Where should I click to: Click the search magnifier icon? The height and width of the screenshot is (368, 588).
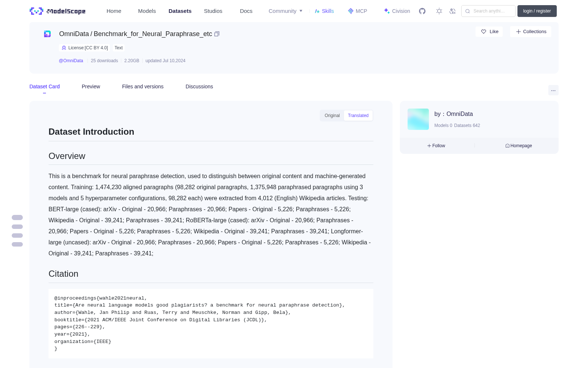(x=467, y=11)
